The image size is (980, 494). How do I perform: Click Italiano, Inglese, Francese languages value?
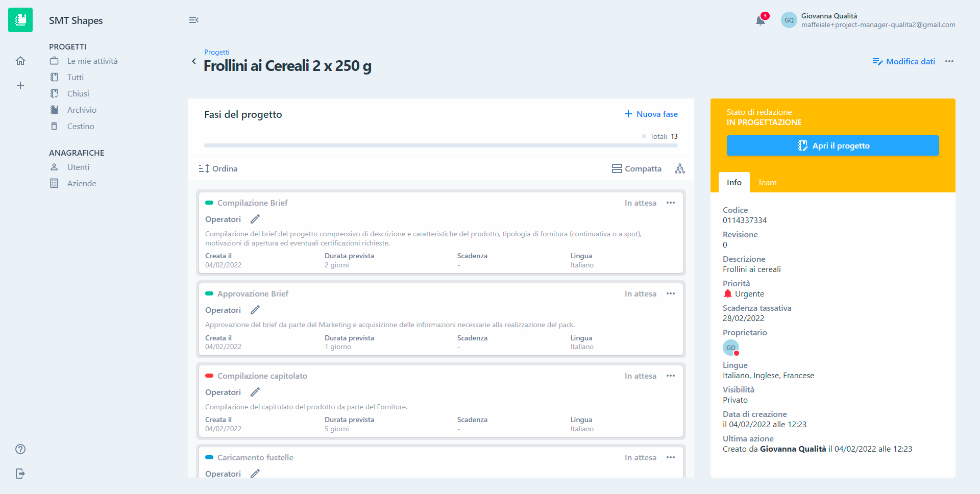[x=769, y=375]
